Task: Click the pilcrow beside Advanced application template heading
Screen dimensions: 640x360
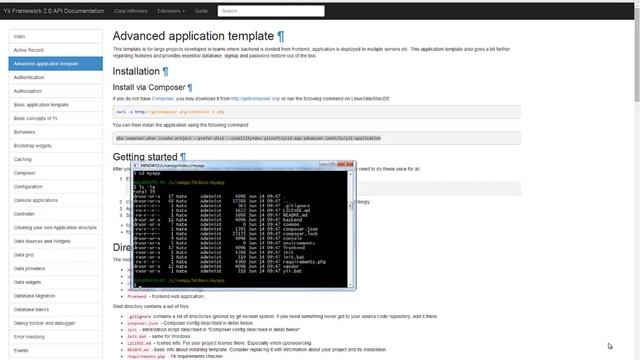Action: click(x=281, y=36)
